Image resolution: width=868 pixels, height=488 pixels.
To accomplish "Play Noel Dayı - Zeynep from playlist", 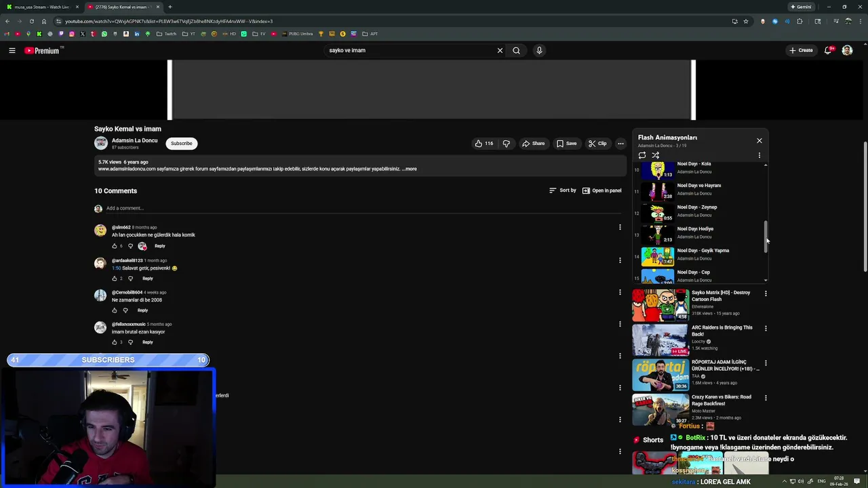I will (x=700, y=213).
